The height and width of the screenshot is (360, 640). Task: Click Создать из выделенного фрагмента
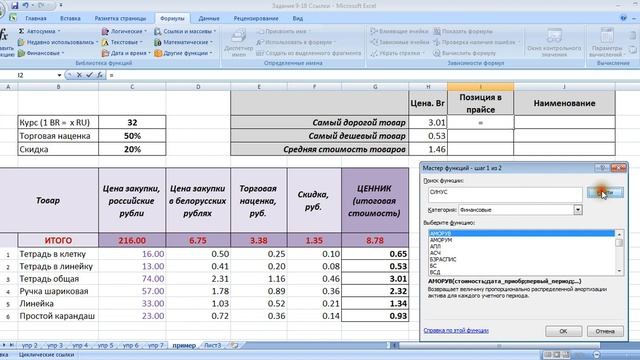point(309,53)
